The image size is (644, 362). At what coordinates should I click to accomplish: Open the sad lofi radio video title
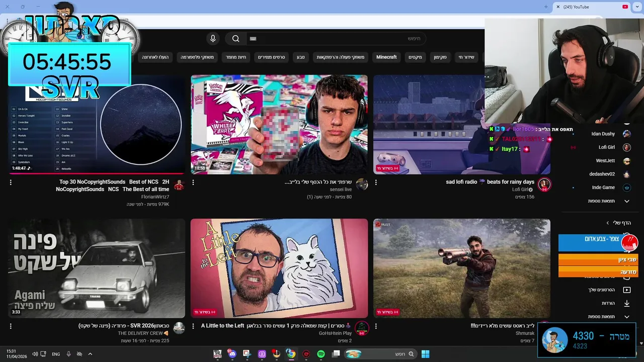click(490, 182)
